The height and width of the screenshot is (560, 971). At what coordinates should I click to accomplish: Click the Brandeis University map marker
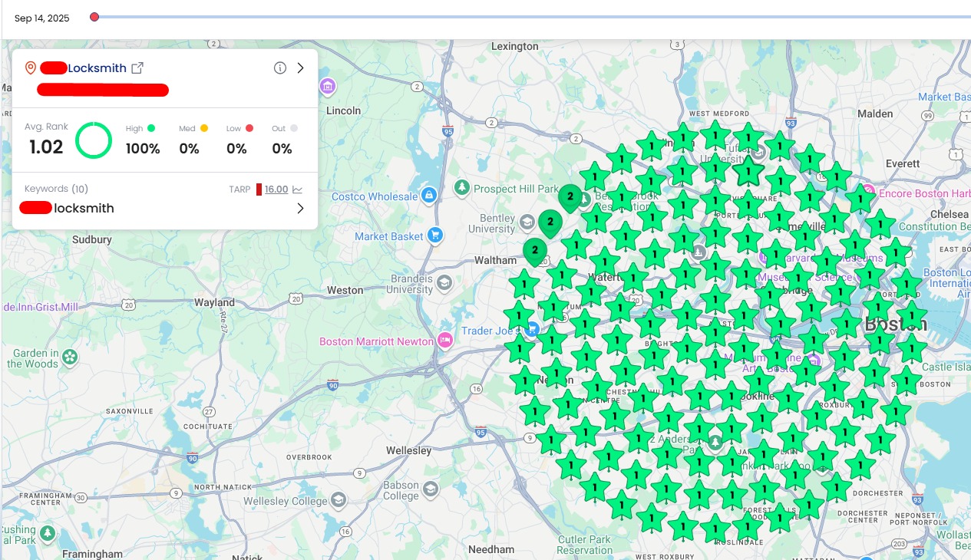444,284
